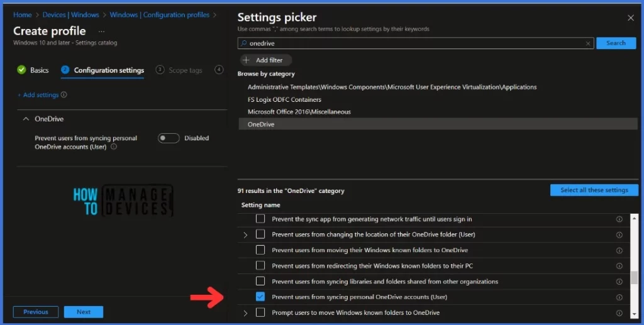644x325 pixels.
Task: Click the Add filter button
Action: coord(266,60)
